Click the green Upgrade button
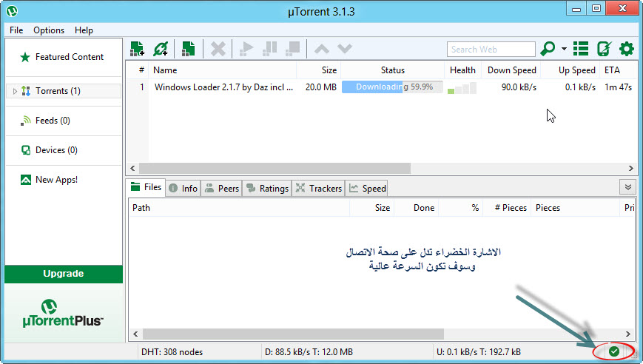 [64, 274]
